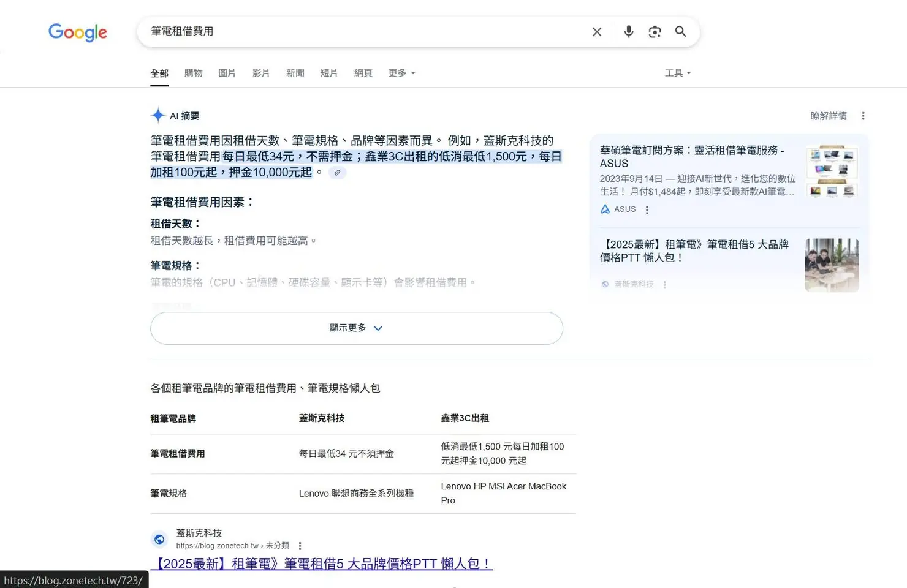This screenshot has width=907, height=588.
Task: Switch to the 新聞 tab
Action: 295,73
